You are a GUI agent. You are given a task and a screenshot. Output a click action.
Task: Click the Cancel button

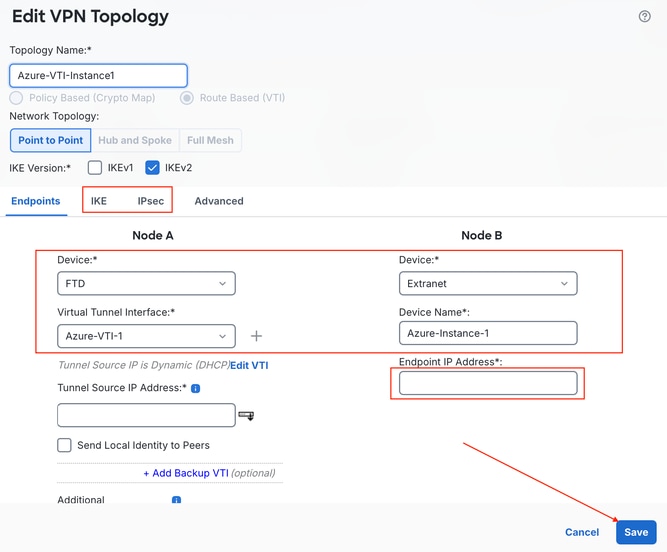click(x=582, y=532)
